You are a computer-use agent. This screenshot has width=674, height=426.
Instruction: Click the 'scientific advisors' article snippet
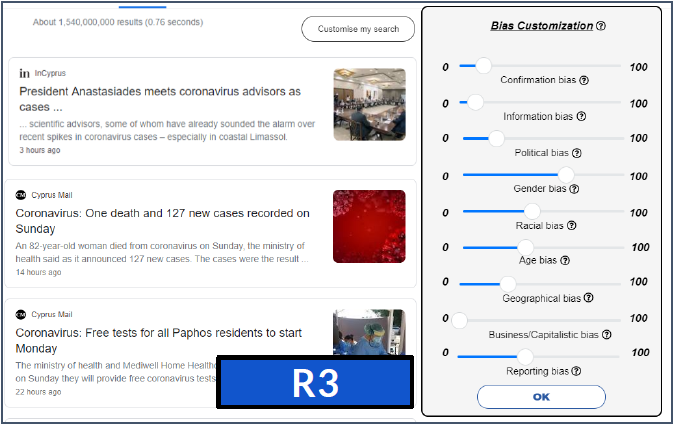(x=167, y=130)
